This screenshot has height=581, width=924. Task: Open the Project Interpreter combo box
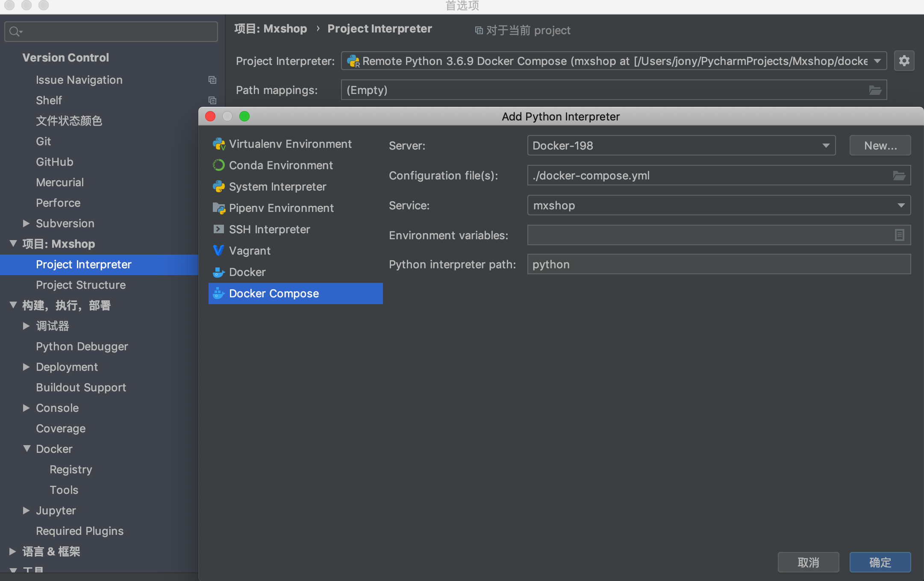614,61
